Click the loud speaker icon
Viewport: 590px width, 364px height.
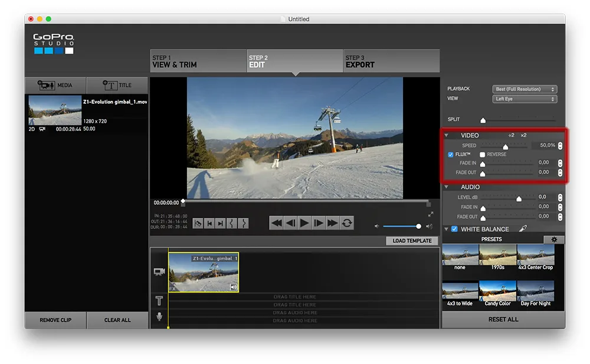[429, 226]
